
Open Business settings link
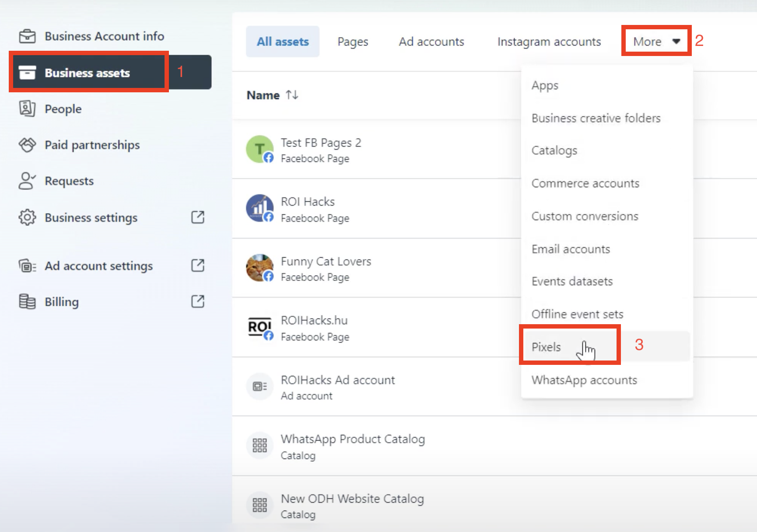tap(91, 217)
